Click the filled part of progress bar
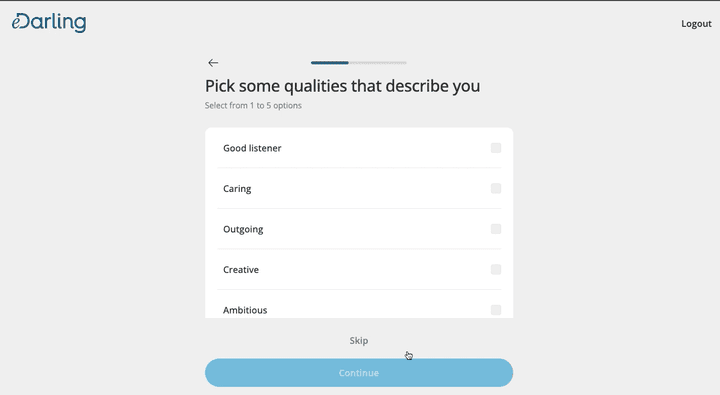720x395 pixels. point(330,62)
